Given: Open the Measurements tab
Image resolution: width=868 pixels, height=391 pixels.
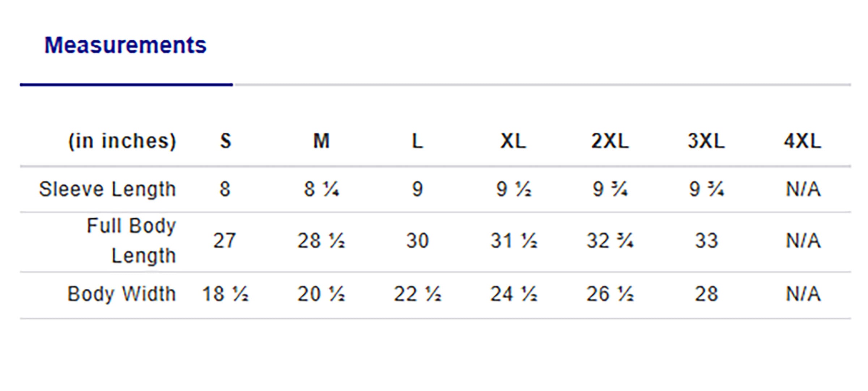Looking at the screenshot, I should [125, 46].
